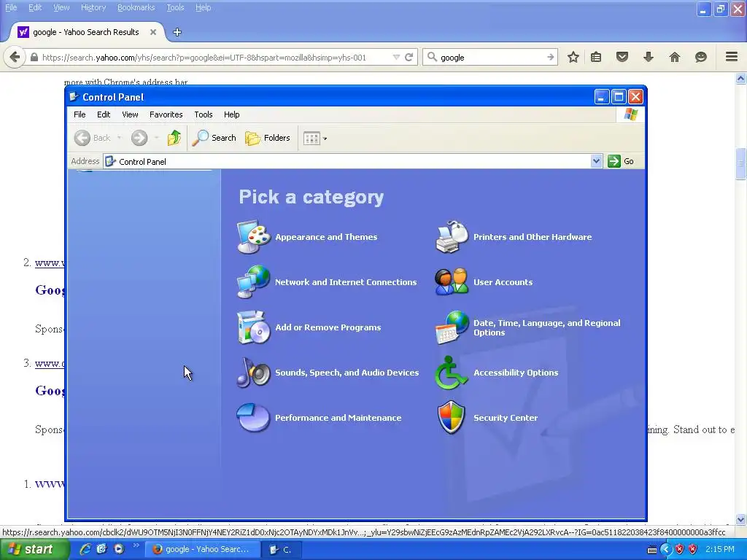
Task: Open Appearance and Themes category icon
Action: (x=253, y=237)
